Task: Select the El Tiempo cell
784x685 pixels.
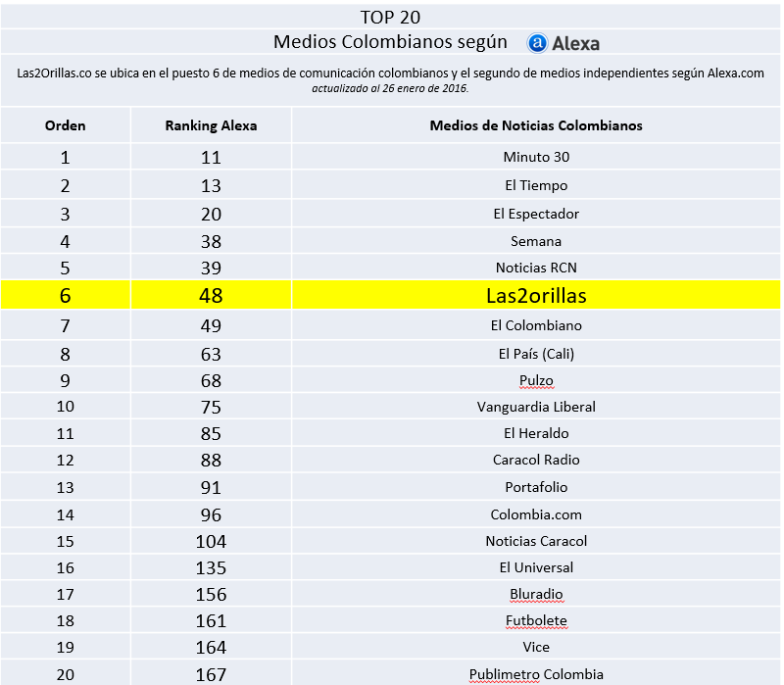Action: [536, 185]
